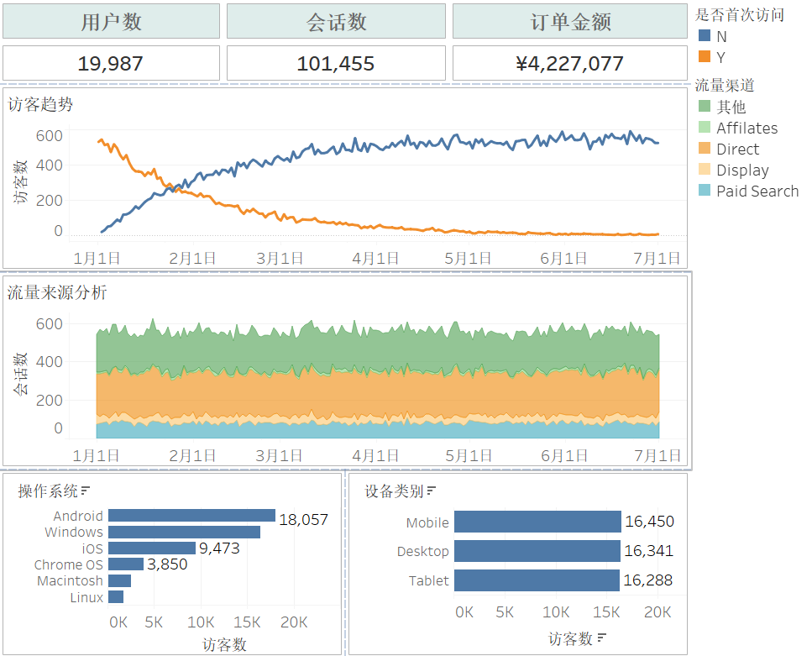The height and width of the screenshot is (656, 812).
Task: Select the 101,455 session count value
Action: click(336, 63)
